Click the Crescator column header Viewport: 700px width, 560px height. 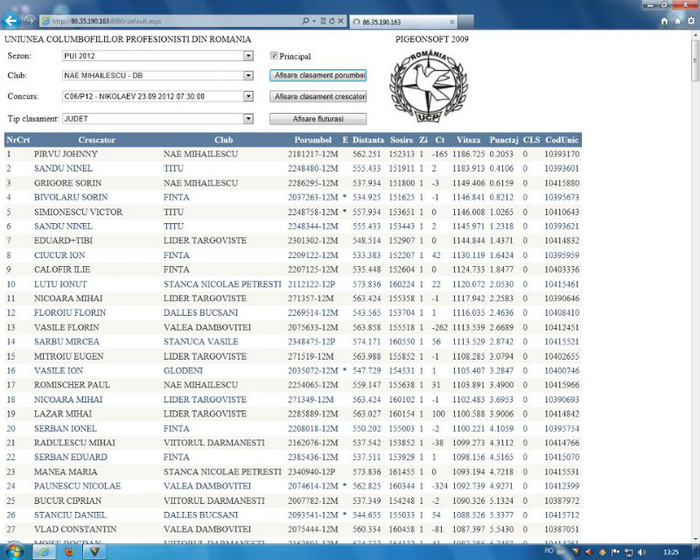(97, 140)
